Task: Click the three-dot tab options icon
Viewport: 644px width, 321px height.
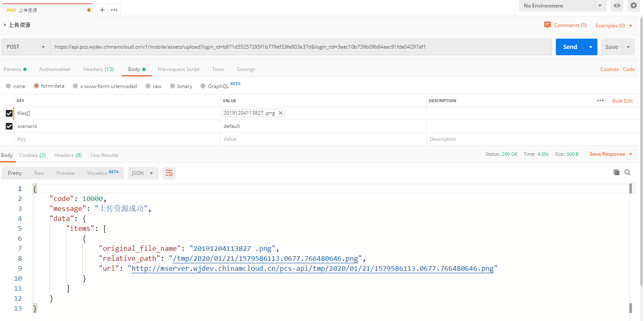Action: pyautogui.click(x=114, y=10)
